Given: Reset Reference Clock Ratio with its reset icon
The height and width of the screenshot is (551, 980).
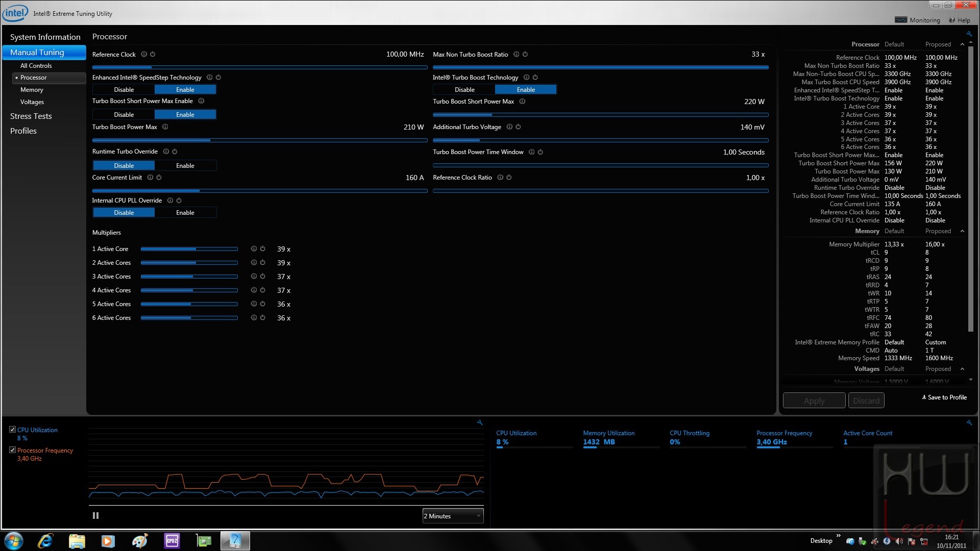Looking at the screenshot, I should (509, 178).
